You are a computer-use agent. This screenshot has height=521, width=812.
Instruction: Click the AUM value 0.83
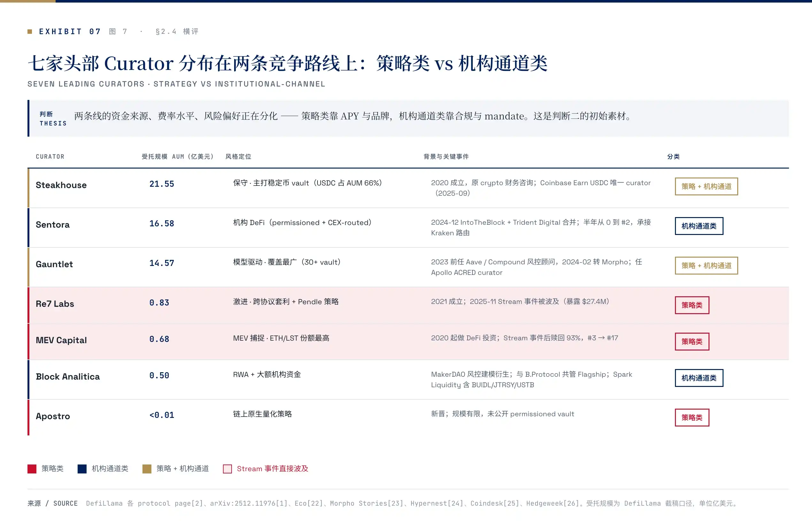pos(159,303)
